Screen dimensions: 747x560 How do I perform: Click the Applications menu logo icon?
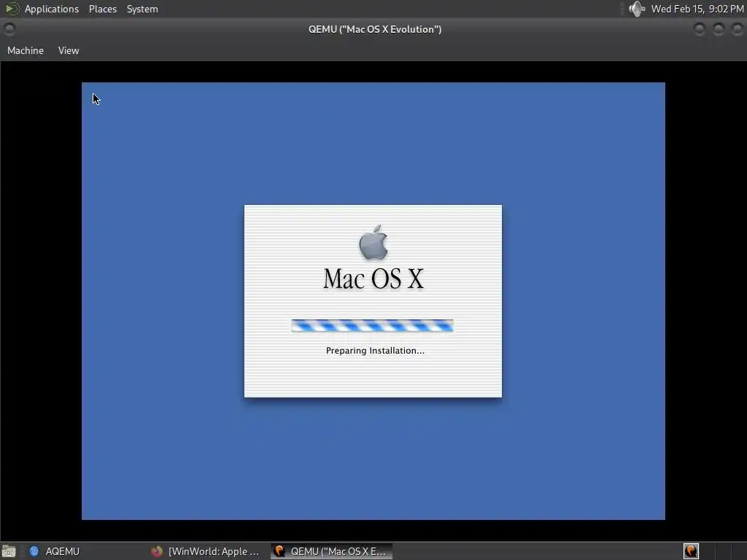pos(12,9)
